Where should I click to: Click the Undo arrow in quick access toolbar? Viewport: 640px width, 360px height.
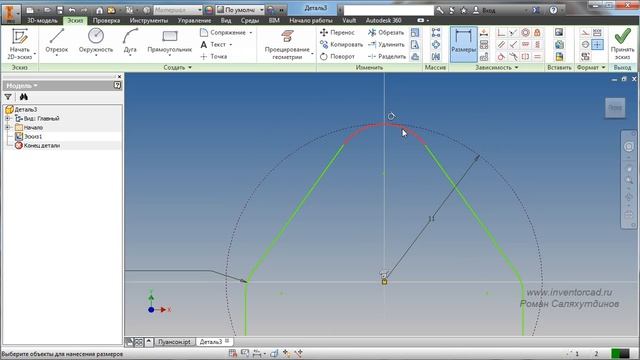point(72,10)
